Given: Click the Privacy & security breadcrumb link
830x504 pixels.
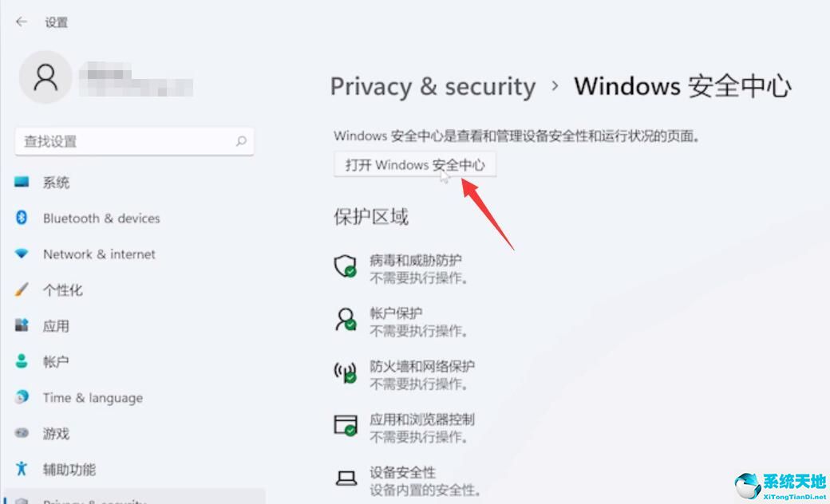Looking at the screenshot, I should coord(432,86).
